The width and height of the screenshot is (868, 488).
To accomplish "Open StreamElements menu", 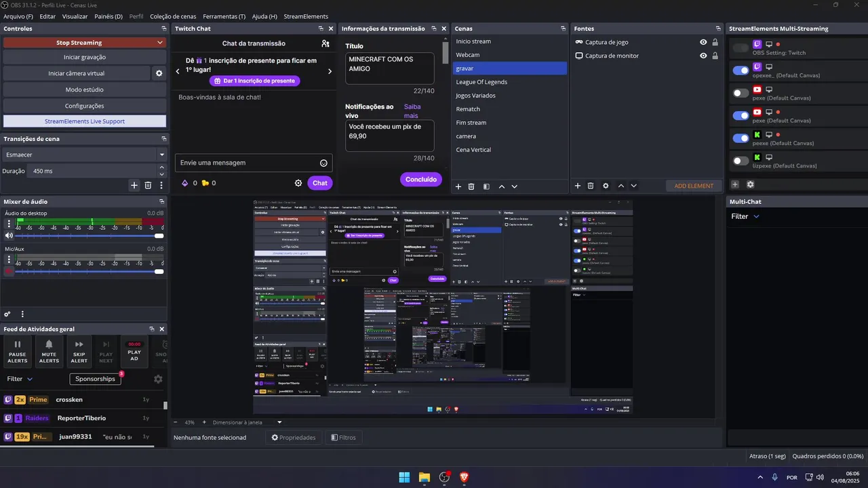I will (x=306, y=16).
